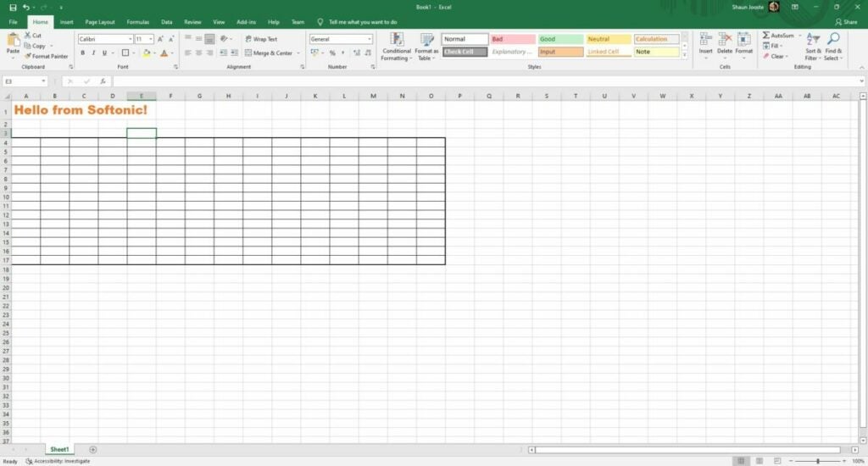Click the AutoSum button

778,35
